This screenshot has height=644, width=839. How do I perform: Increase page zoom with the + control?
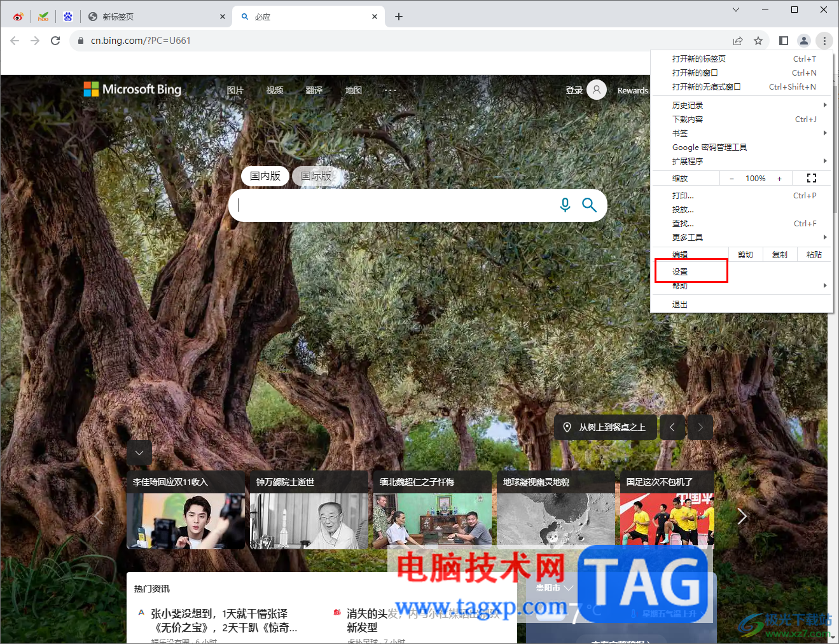click(x=779, y=178)
